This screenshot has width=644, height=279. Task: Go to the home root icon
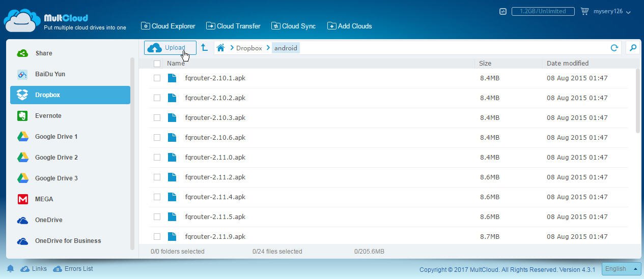coord(220,48)
